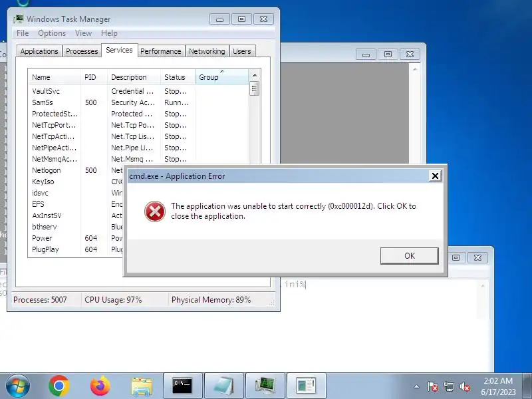
Task: Click the services list scrollbar thumb
Action: point(255,88)
